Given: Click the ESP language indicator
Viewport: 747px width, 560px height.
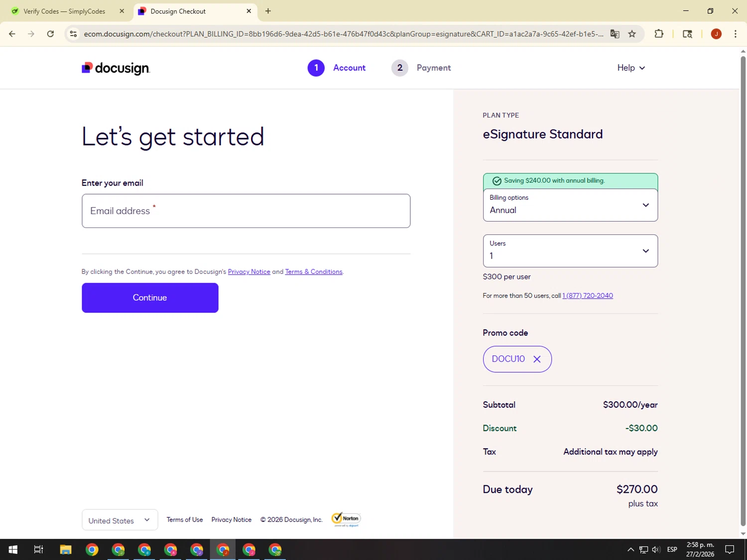Looking at the screenshot, I should coord(672,550).
